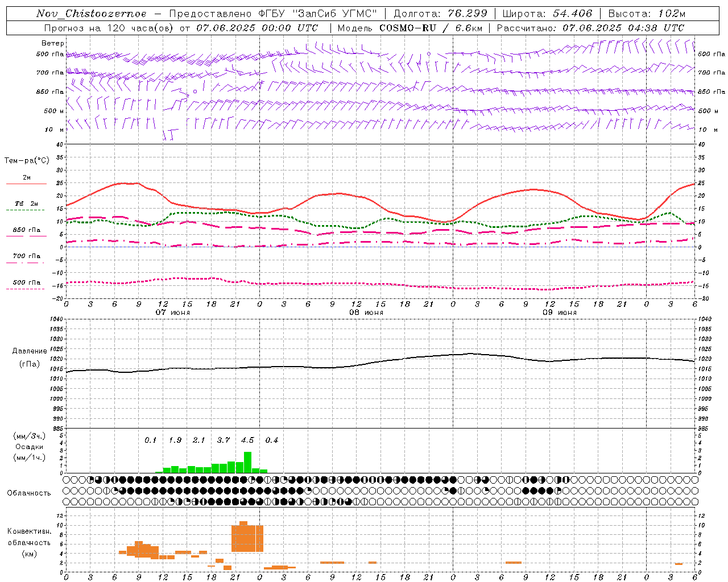Click the forecast start '07.06.2025 00:00 UTC'

(x=257, y=28)
